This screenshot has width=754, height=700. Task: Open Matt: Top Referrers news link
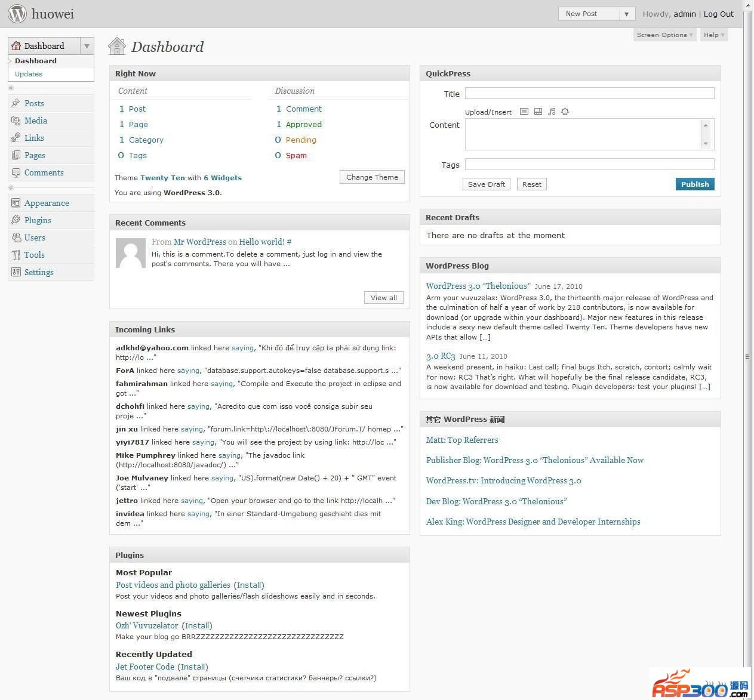[x=462, y=440]
